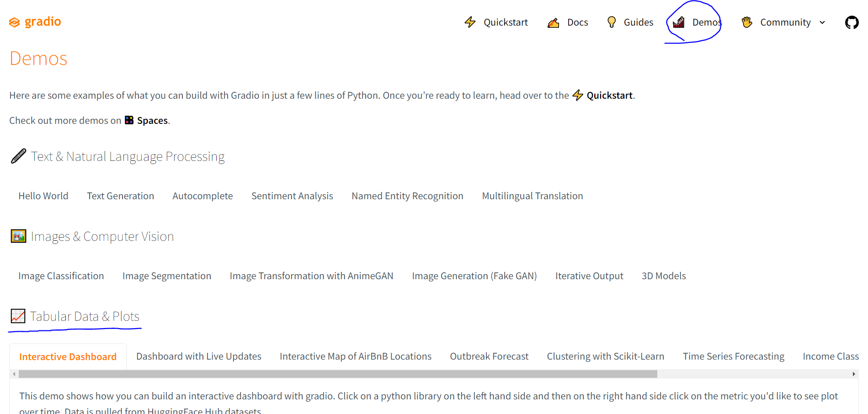
Task: Click the circled Demos chart icon
Action: coord(678,22)
